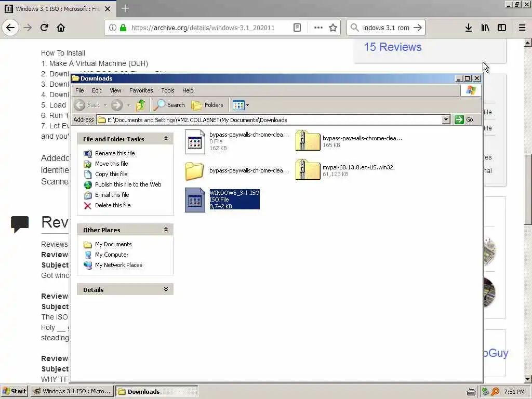Click Rename this file

tap(115, 153)
